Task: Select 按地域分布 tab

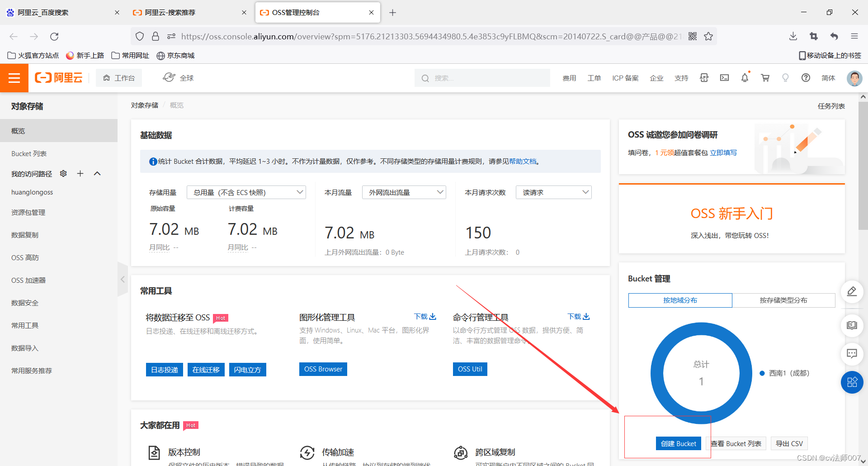Action: [x=680, y=300]
